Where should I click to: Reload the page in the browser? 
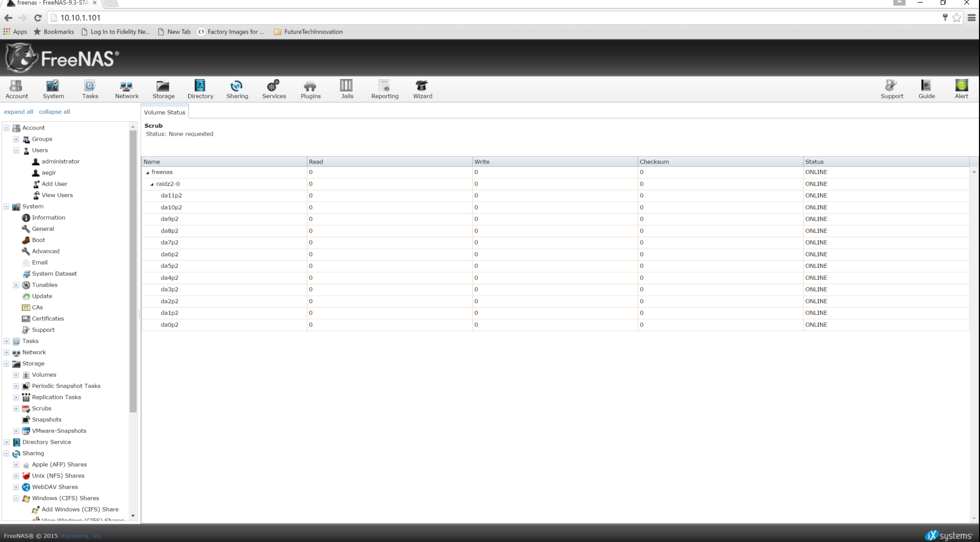tap(38, 18)
